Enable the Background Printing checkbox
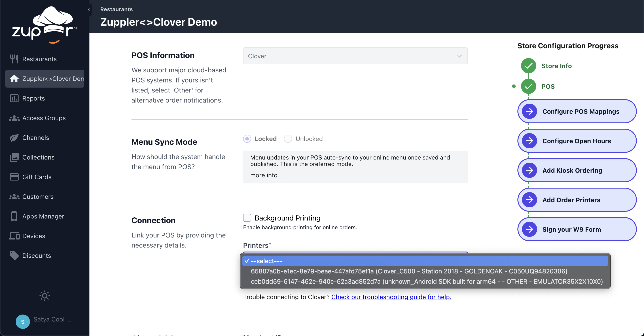Screen dimensions: 644x336 tap(247, 218)
